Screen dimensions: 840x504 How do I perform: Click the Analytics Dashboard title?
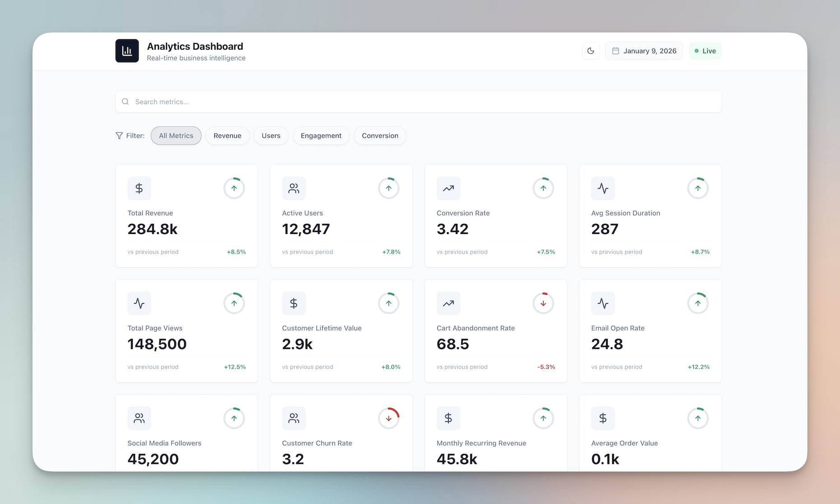[x=195, y=46]
